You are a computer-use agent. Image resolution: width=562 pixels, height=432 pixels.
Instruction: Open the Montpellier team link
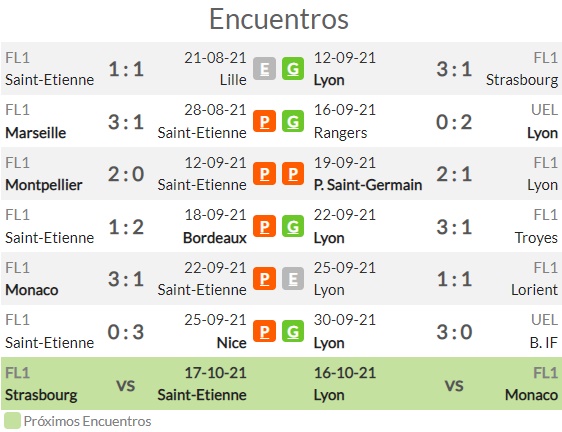point(44,185)
